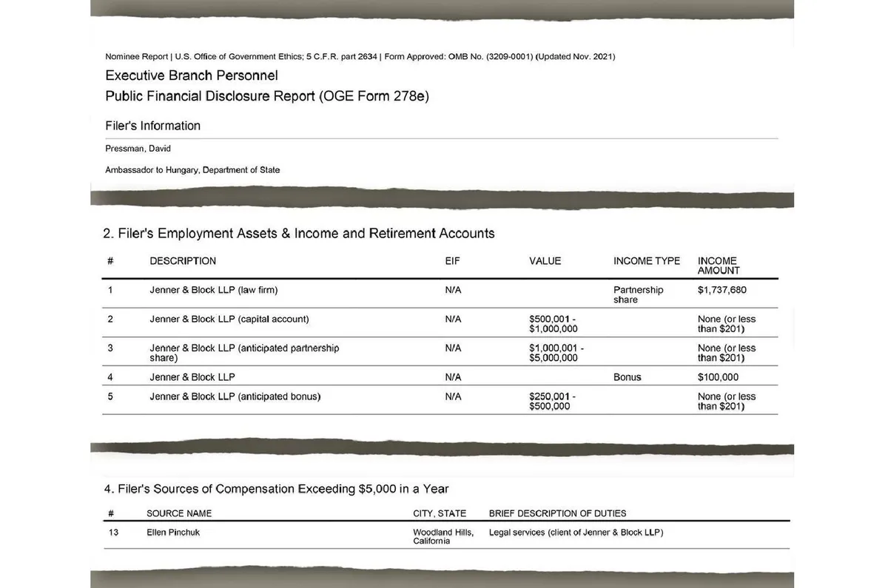Click the OGE Form 278e report title
Screen dimensions: 888x588
click(x=266, y=96)
